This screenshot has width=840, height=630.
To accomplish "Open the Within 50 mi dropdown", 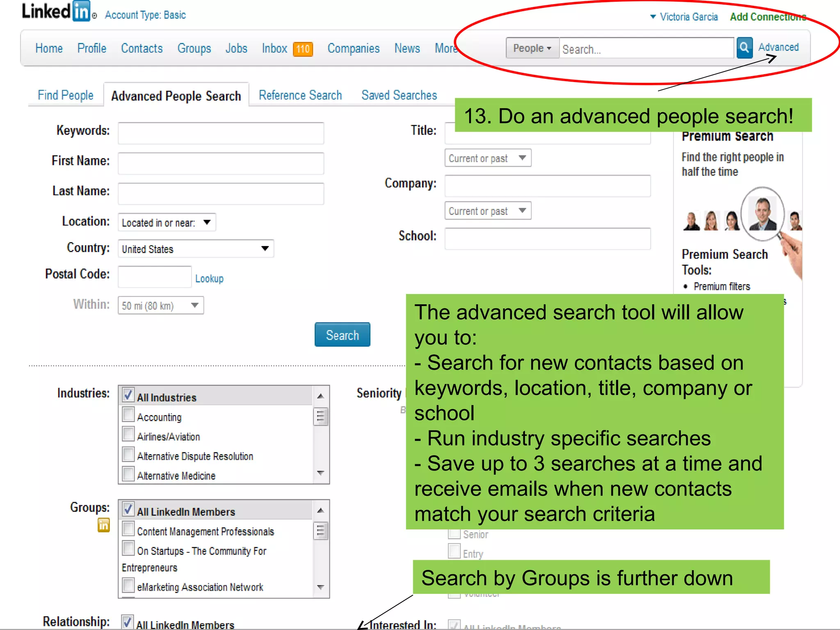I will coord(160,306).
